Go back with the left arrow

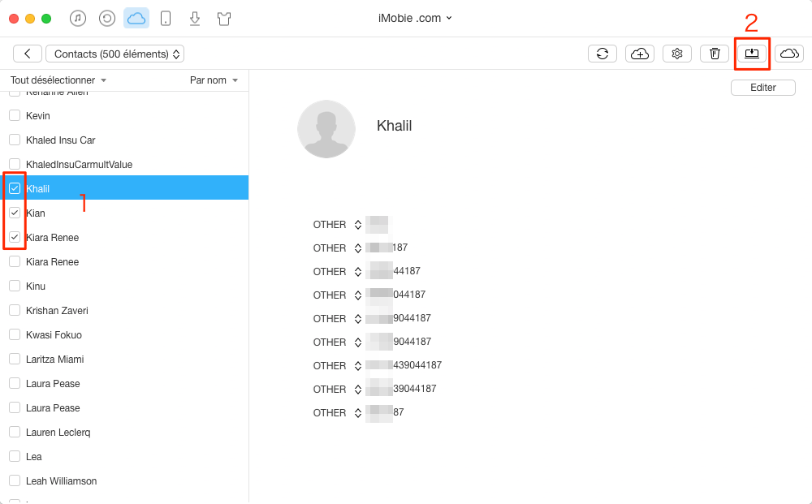tap(28, 54)
